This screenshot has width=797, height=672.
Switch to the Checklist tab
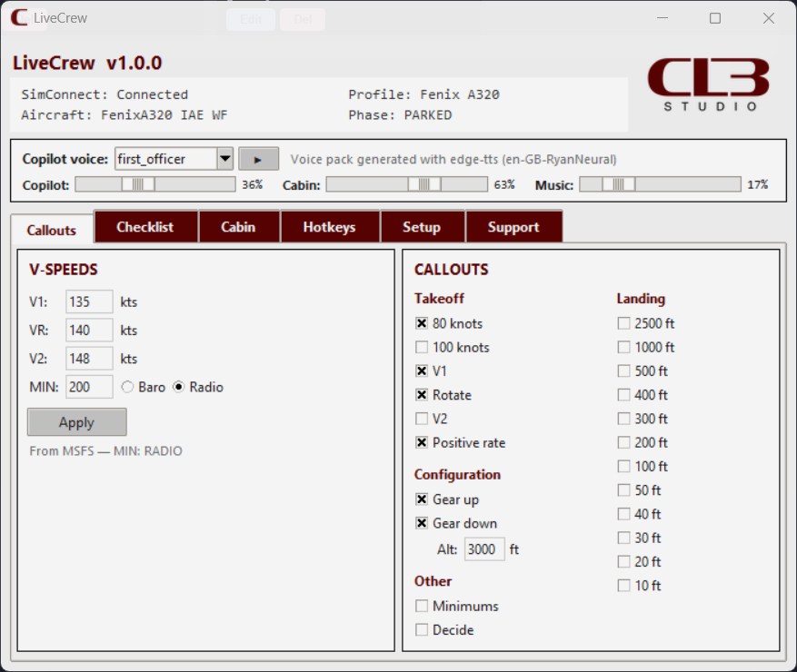(x=145, y=226)
